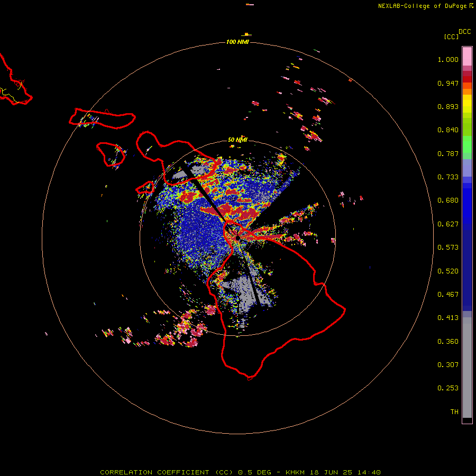Click the 50 NMI range ring label

pyautogui.click(x=237, y=140)
